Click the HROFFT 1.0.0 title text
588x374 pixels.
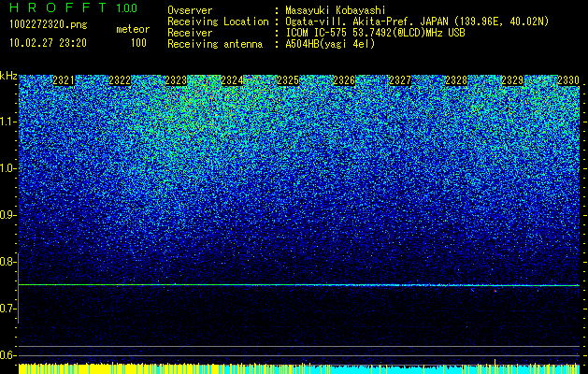[x=74, y=7]
